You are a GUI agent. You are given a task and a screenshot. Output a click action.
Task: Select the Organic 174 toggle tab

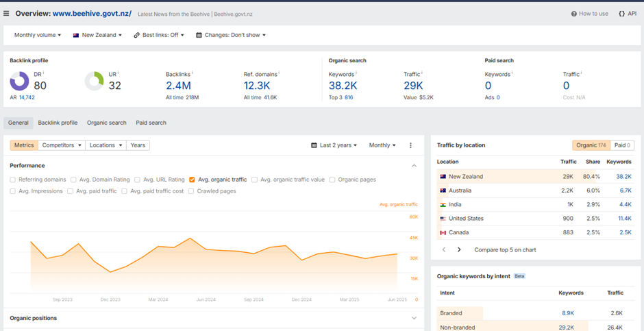point(591,145)
